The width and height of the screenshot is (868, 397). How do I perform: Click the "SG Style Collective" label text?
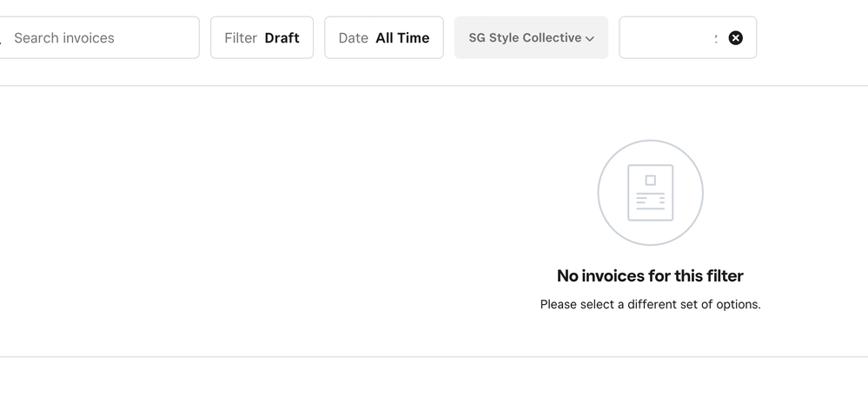[x=525, y=38]
